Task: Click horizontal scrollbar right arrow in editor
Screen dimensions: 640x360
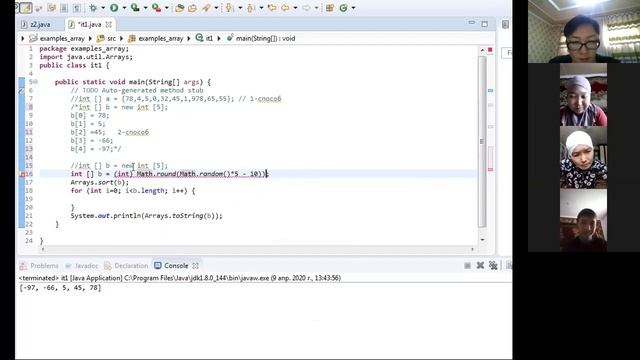Action: coord(472,249)
